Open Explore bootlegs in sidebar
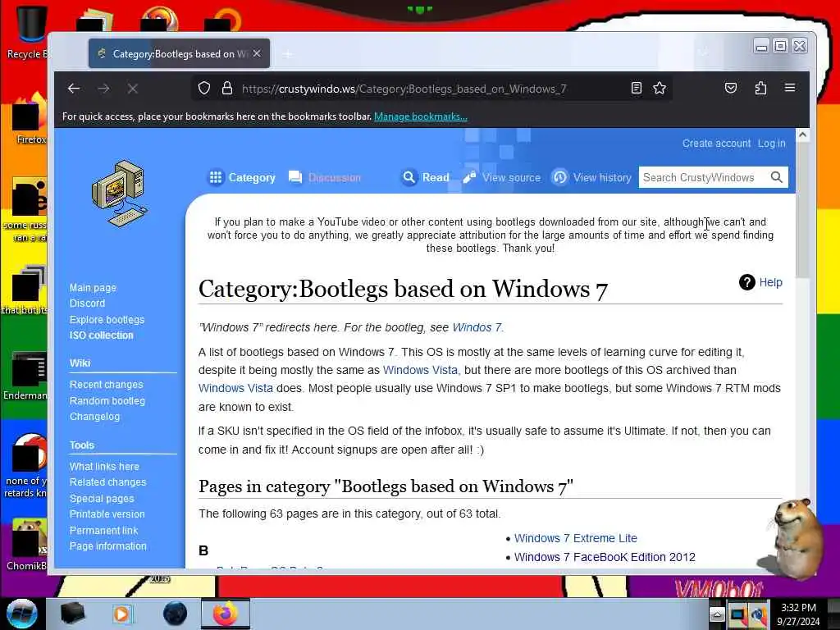The height and width of the screenshot is (630, 840). 107,319
